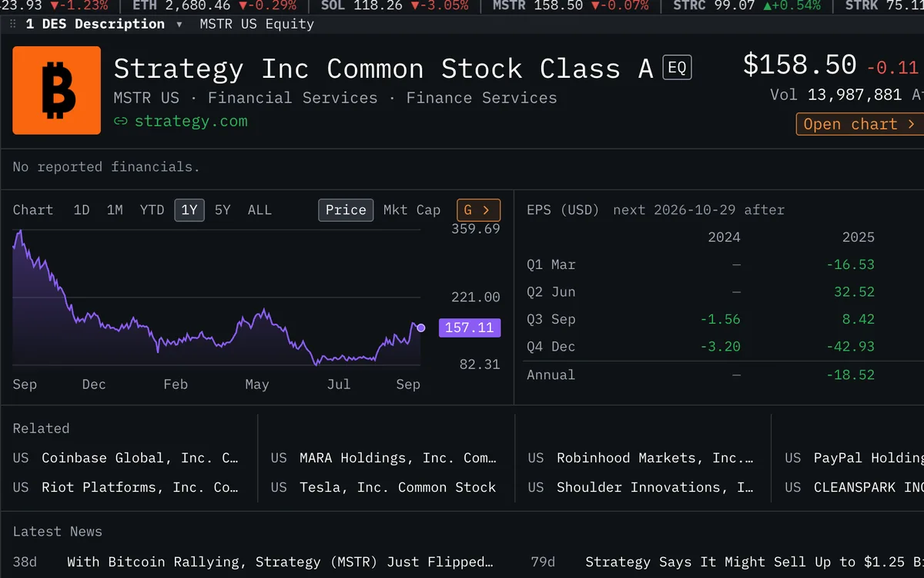Viewport: 924px width, 578px height.
Task: Open related Shoulder Innovations
Action: [641, 487]
